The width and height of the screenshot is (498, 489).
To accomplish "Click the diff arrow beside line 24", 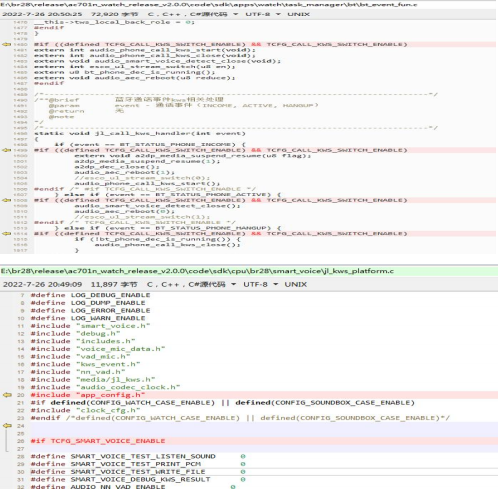I will tap(7, 426).
